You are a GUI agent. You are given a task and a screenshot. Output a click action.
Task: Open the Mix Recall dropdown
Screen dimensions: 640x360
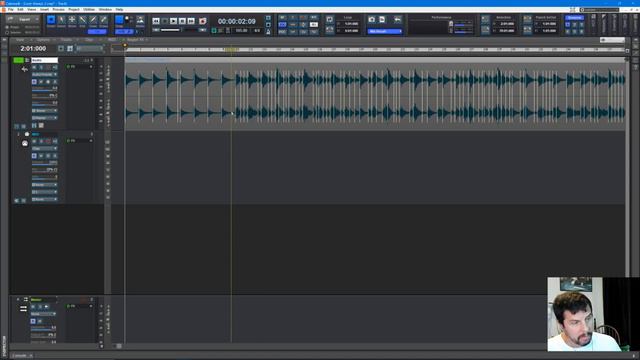point(385,31)
